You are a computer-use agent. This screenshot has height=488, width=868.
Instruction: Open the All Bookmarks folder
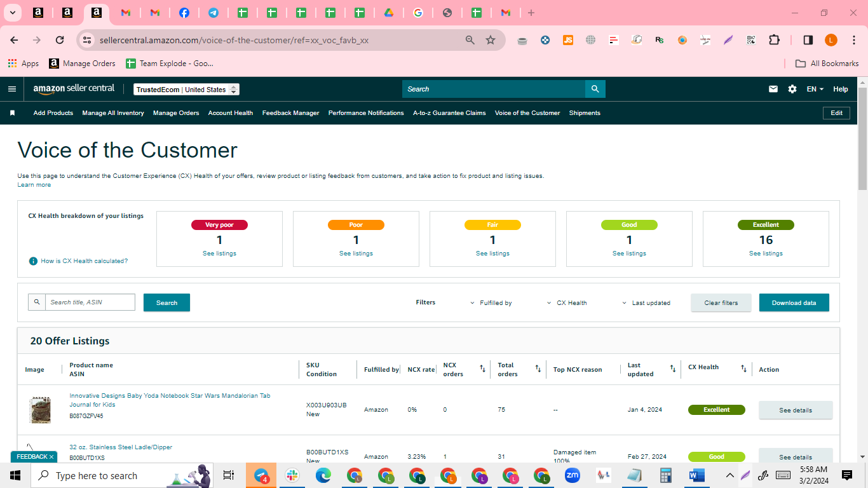pos(827,64)
